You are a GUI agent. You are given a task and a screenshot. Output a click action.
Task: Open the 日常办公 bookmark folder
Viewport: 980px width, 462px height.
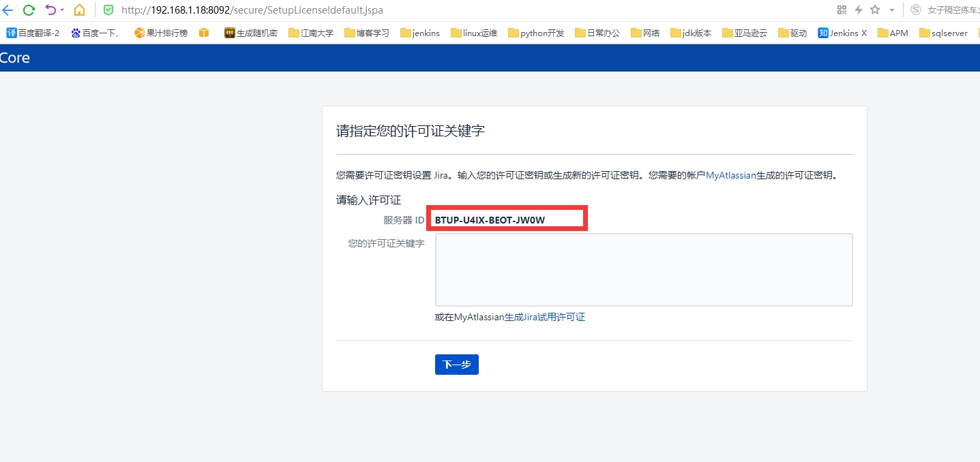[597, 33]
